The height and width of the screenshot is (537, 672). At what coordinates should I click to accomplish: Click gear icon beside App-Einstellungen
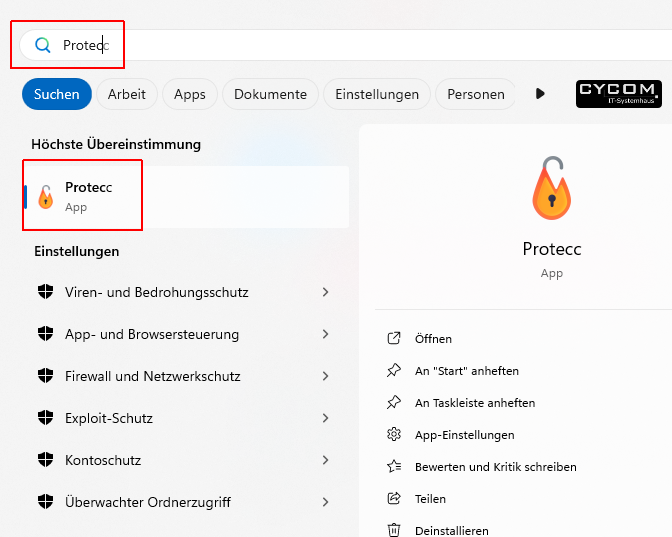tap(394, 434)
